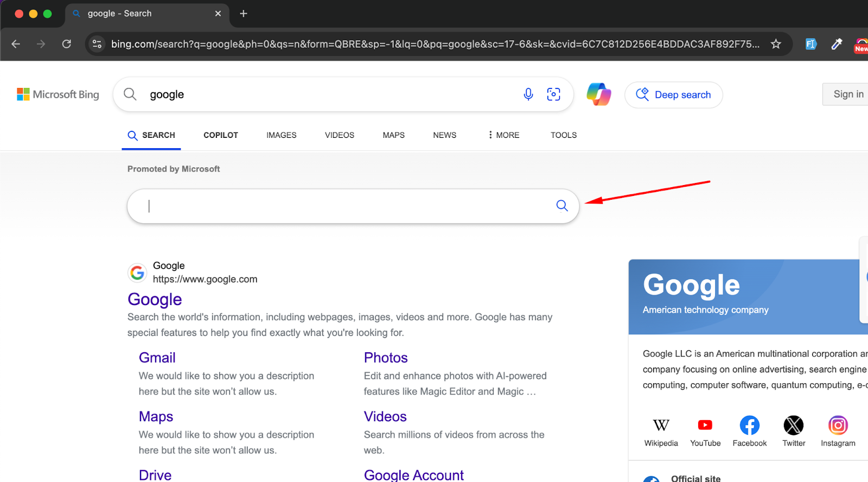Open the Gmail sitelink

pyautogui.click(x=157, y=358)
